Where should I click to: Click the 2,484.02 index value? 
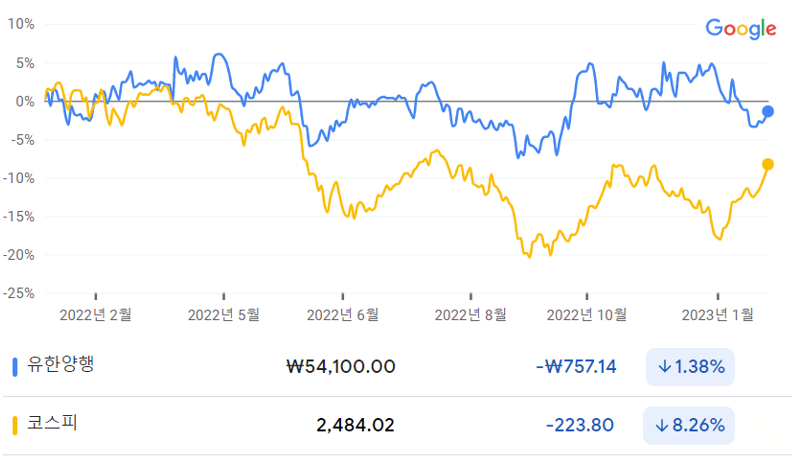pyautogui.click(x=355, y=425)
